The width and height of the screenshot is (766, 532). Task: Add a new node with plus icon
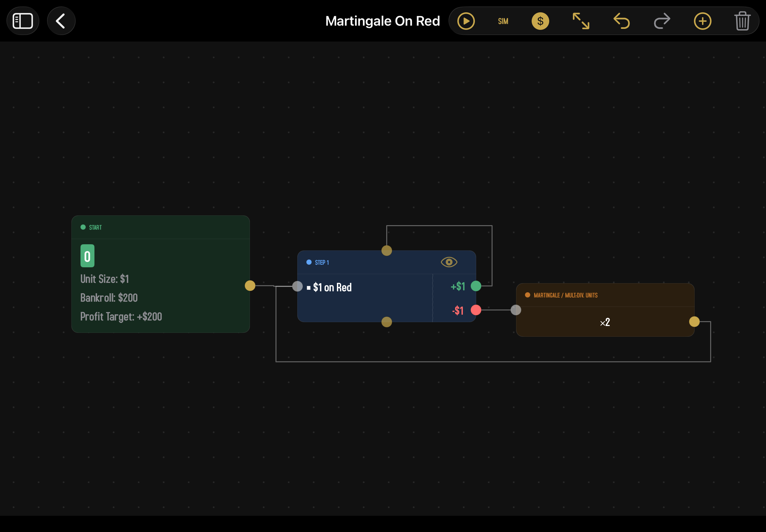pos(703,21)
